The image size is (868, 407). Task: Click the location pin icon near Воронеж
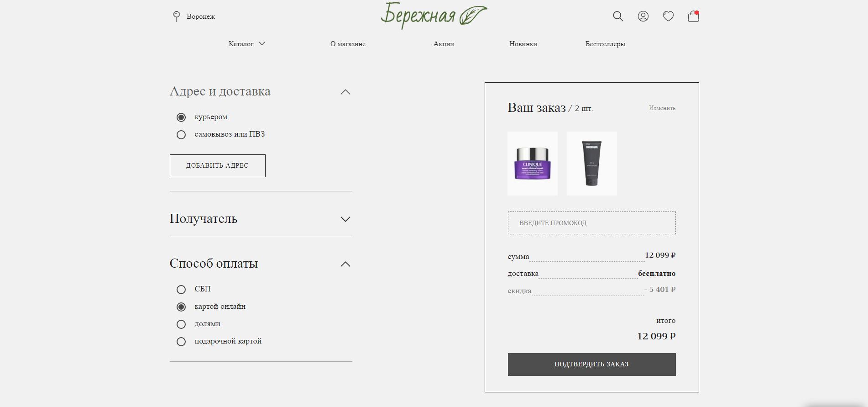(x=177, y=16)
